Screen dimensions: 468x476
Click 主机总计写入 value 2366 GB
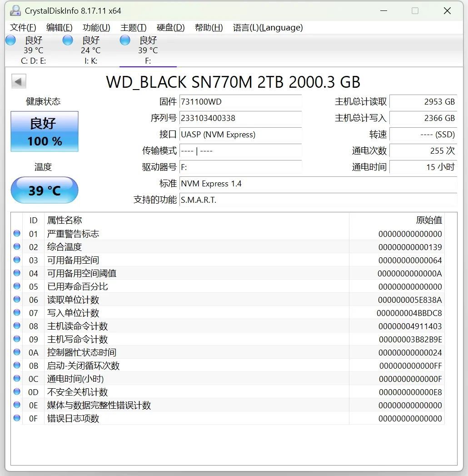point(423,118)
